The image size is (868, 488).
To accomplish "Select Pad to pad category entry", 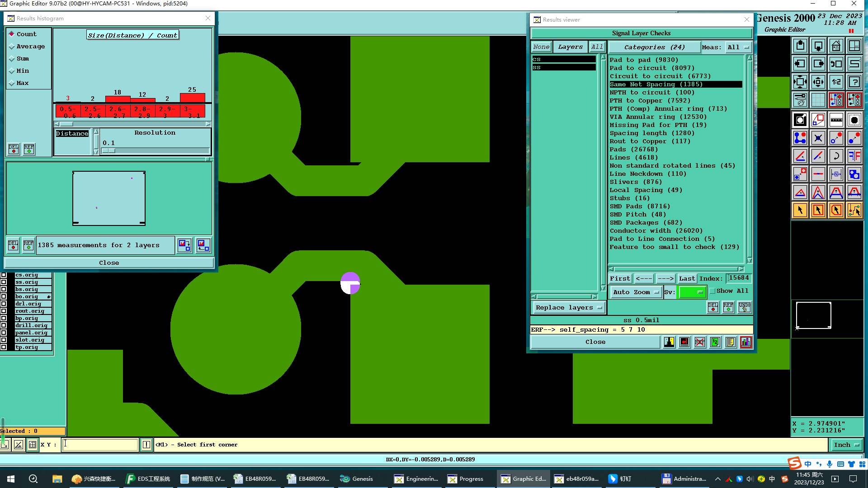I will [644, 60].
